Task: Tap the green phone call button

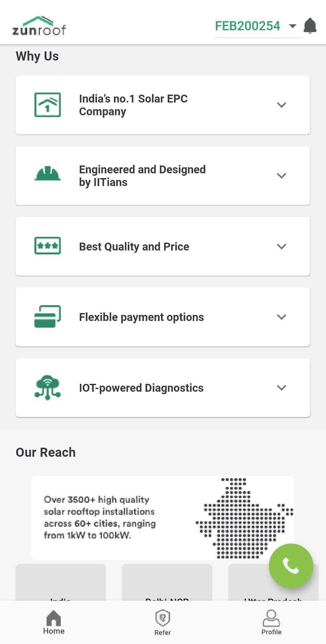Action: 291,566
